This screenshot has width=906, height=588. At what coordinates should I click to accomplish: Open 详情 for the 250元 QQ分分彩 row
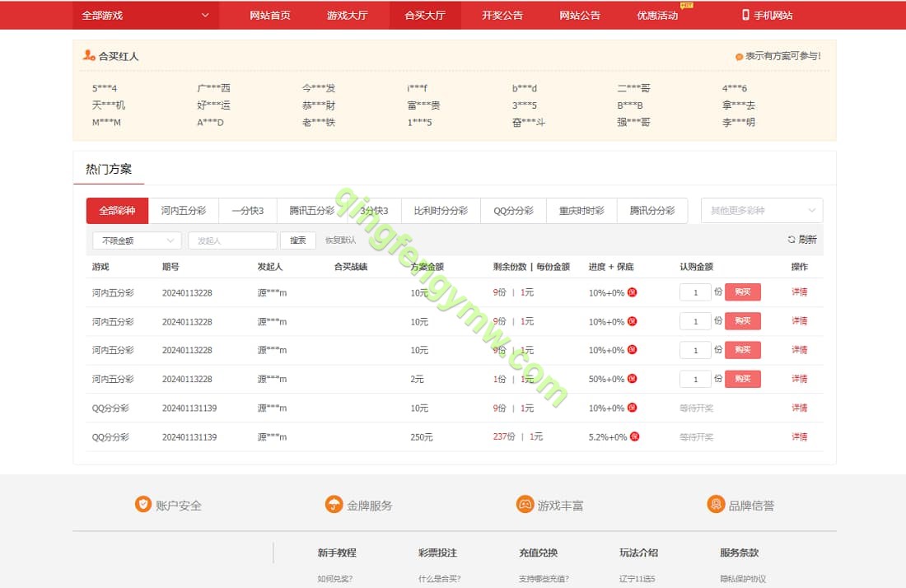[x=799, y=436]
